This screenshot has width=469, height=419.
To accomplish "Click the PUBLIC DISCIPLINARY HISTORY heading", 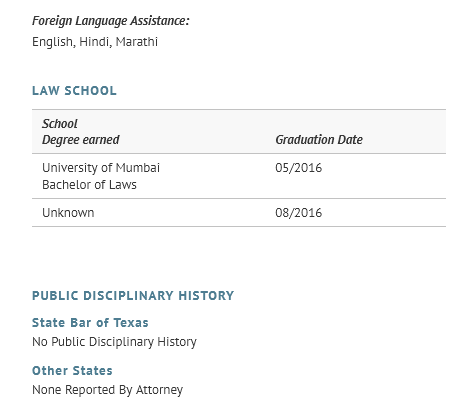I will coord(133,296).
